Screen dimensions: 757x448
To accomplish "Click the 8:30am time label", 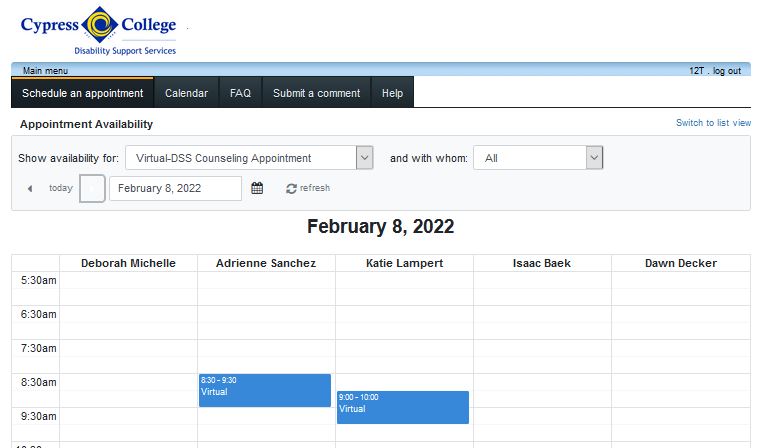I will click(39, 382).
